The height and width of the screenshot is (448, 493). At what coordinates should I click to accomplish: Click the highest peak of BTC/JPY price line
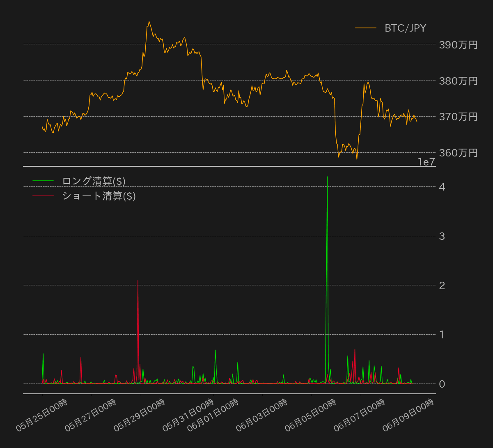click(149, 22)
